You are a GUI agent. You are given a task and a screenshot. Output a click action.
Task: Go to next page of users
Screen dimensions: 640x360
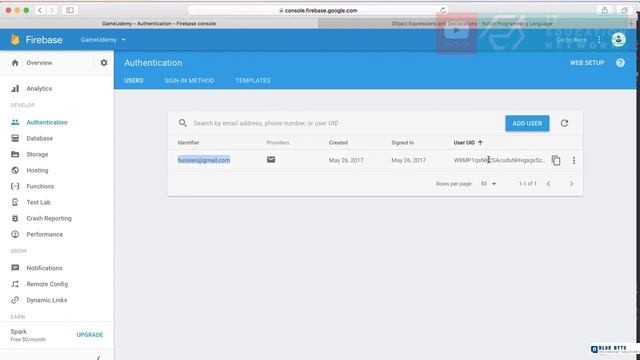click(571, 184)
